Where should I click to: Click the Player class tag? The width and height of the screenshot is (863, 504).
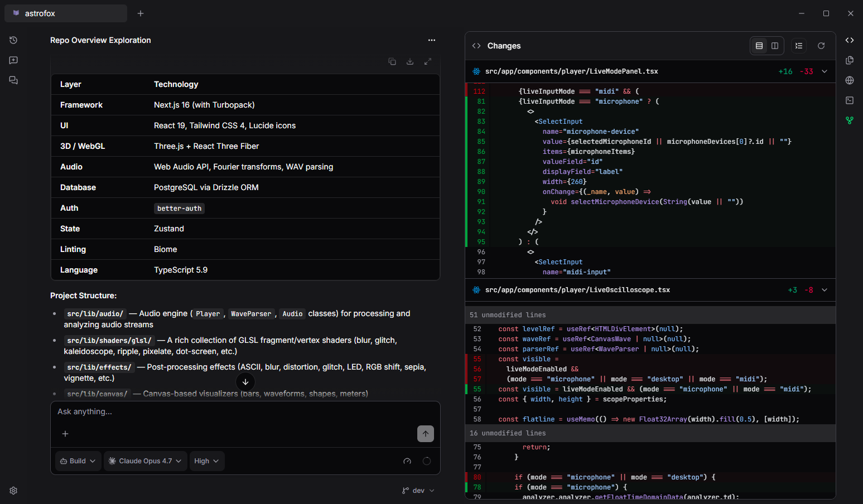coord(208,314)
